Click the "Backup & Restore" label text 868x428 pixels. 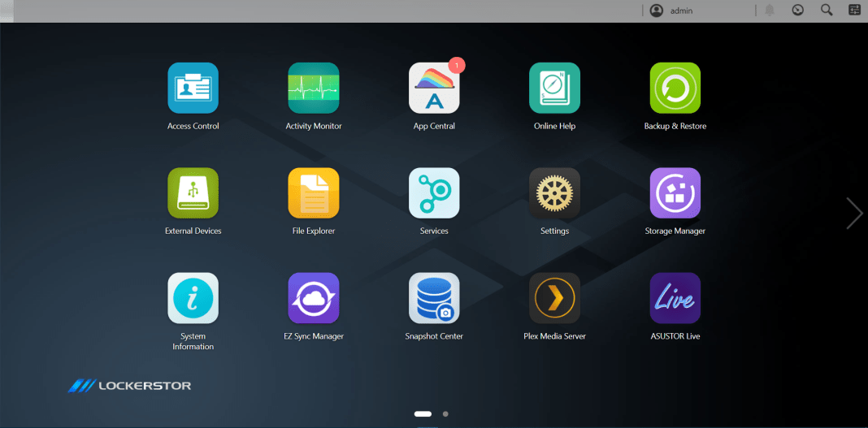pos(675,126)
